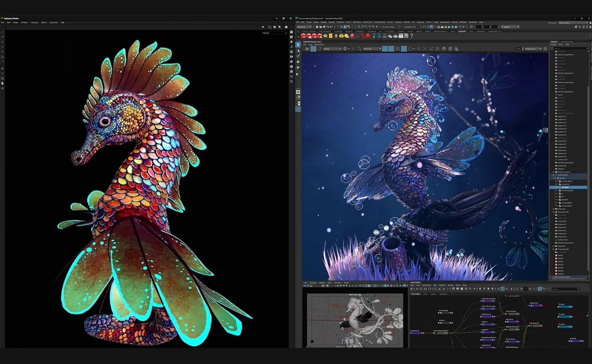Open the Shading menu in viewport panel
Image resolution: width=592 pixels, height=364 pixels.
pyautogui.click(x=313, y=283)
